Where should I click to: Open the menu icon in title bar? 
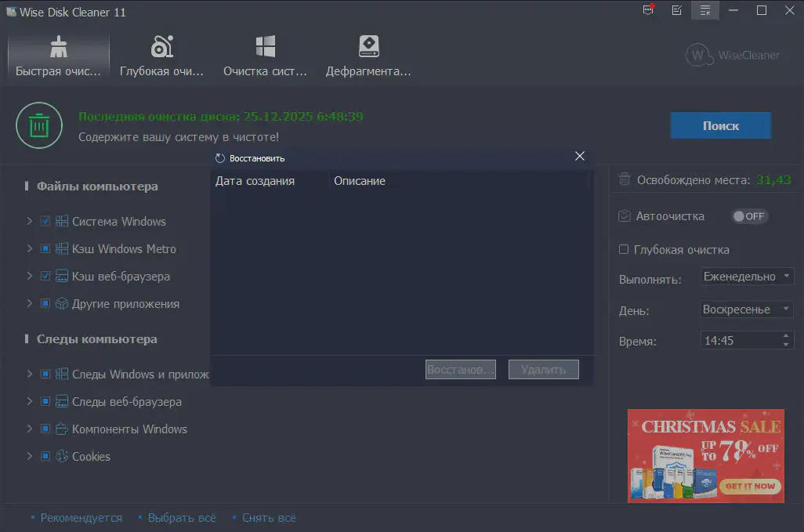(x=705, y=10)
